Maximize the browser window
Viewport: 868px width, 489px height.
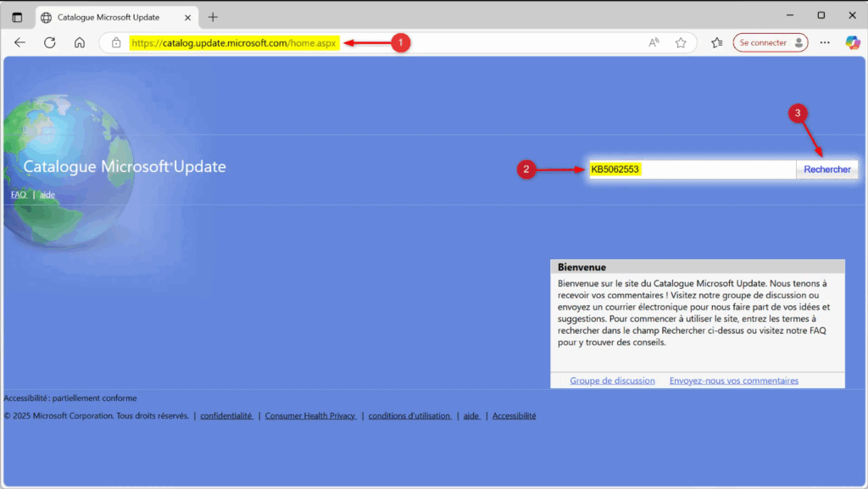[x=821, y=15]
